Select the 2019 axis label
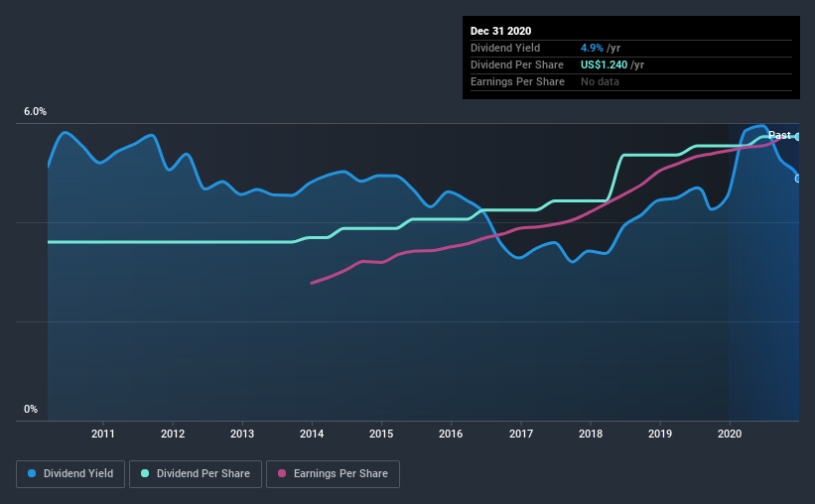Image resolution: width=815 pixels, height=504 pixels. pyautogui.click(x=660, y=434)
